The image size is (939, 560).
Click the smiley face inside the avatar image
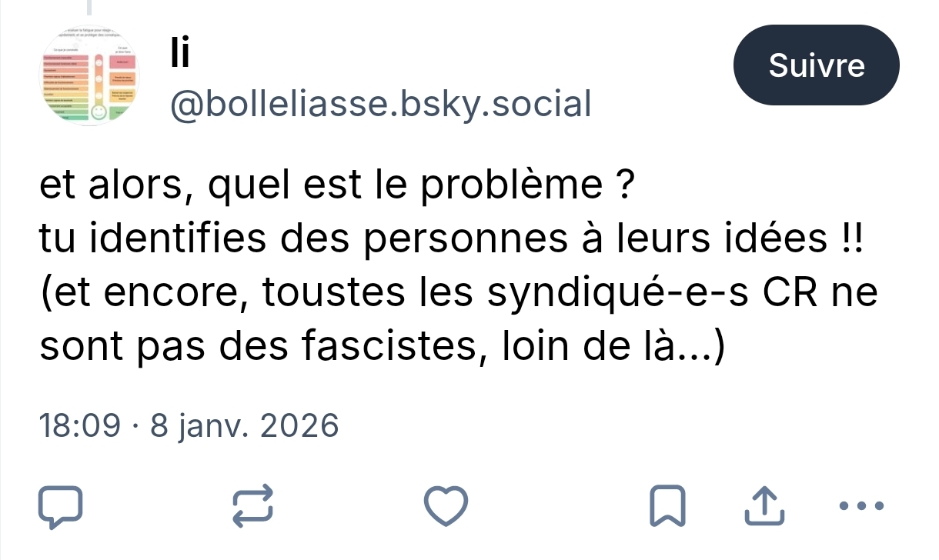(99, 112)
